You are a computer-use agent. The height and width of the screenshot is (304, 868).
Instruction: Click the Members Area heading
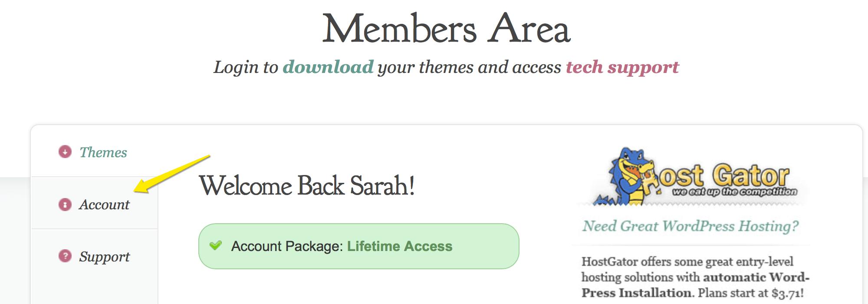[446, 29]
